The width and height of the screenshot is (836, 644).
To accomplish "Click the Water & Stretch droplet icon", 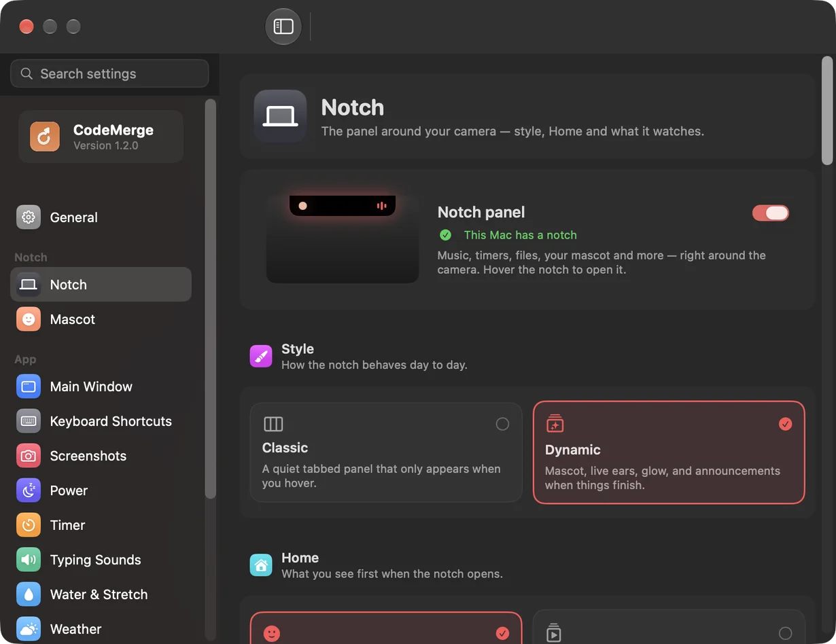I will (x=29, y=594).
